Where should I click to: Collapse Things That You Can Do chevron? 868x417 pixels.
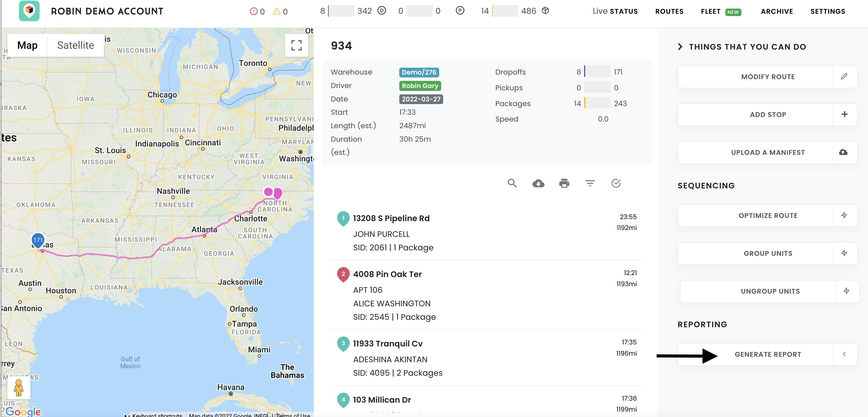pos(680,47)
